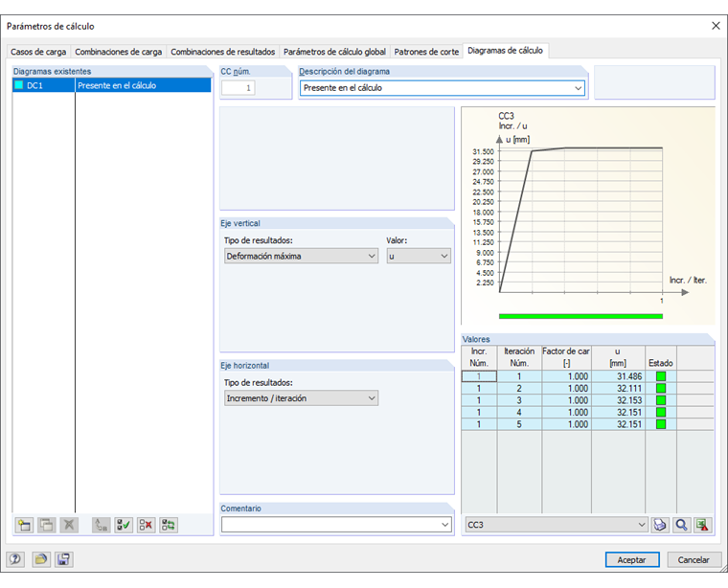Invert diagram selection with green arrows icon
Viewport: 728px width, 588px height.
tap(169, 525)
